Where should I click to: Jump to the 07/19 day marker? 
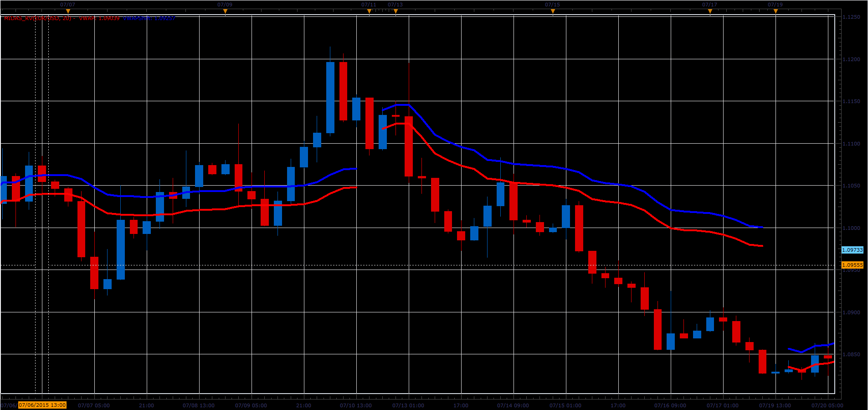click(775, 5)
